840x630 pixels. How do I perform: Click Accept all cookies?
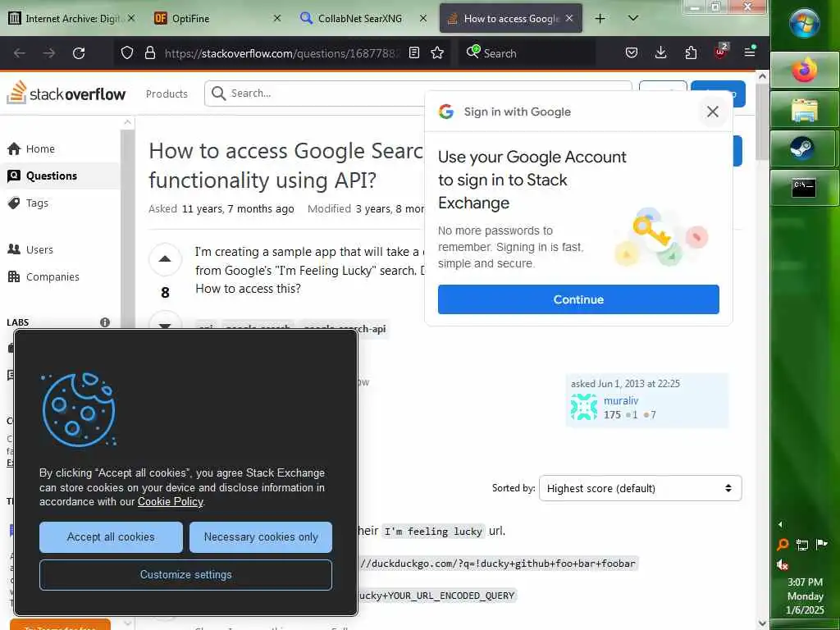pyautogui.click(x=111, y=537)
